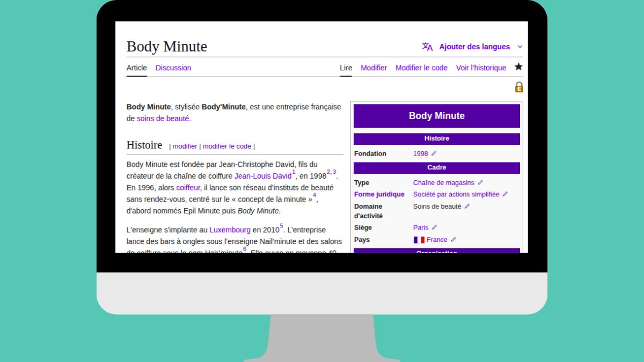
Task: Follow the Société par actions simplifiée link
Action: pos(456,195)
